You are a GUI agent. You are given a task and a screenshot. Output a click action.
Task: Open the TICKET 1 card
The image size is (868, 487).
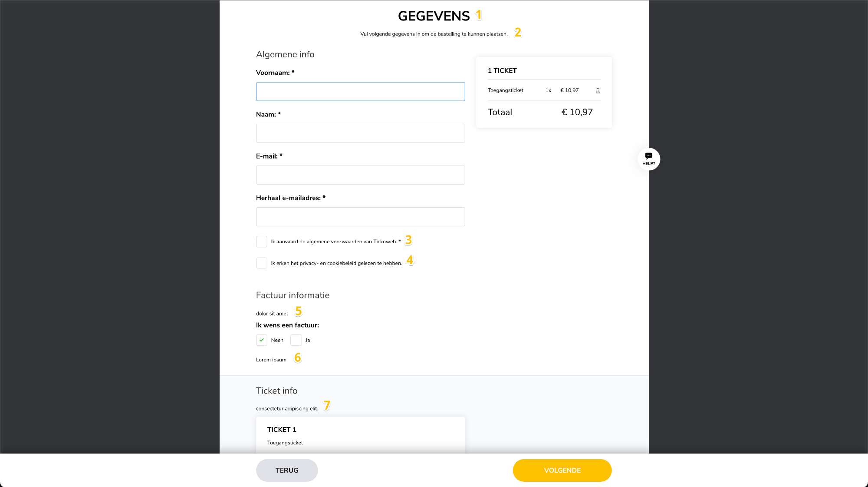tap(360, 435)
